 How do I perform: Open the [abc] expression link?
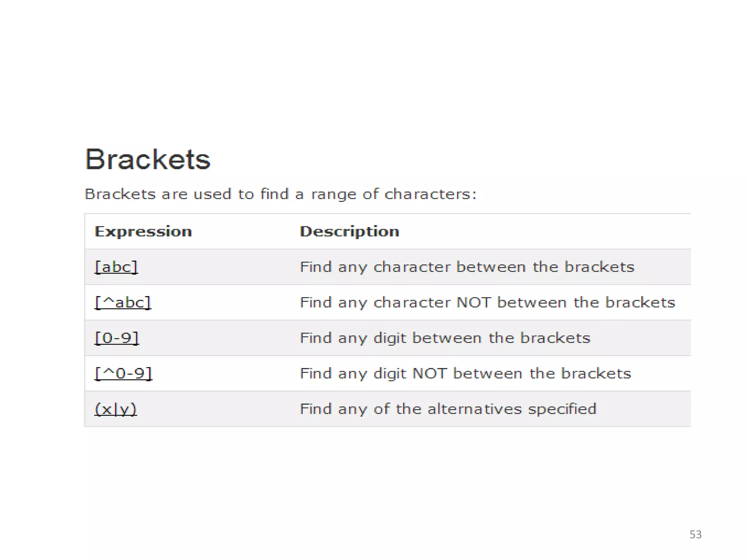(x=116, y=267)
